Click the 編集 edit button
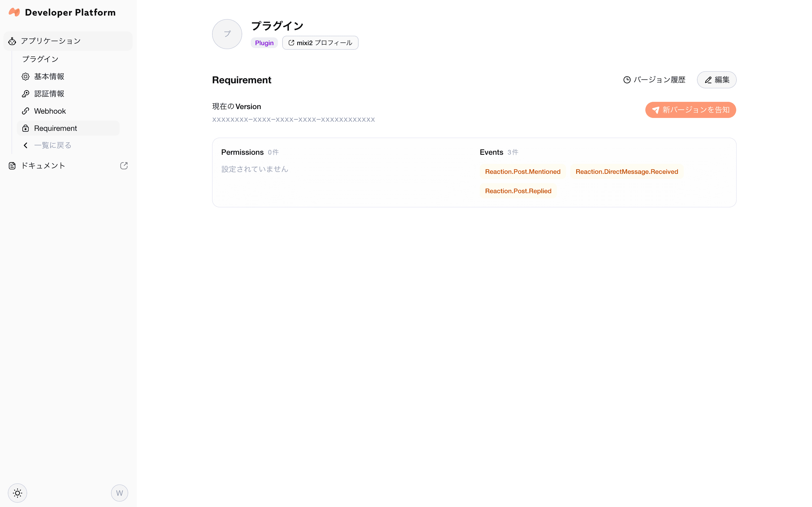The height and width of the screenshot is (507, 812). pyautogui.click(x=716, y=80)
